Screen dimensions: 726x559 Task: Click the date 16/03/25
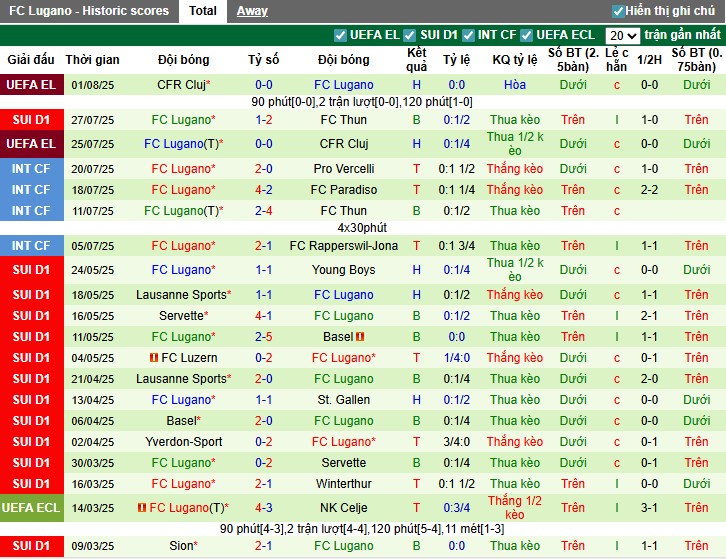point(93,484)
